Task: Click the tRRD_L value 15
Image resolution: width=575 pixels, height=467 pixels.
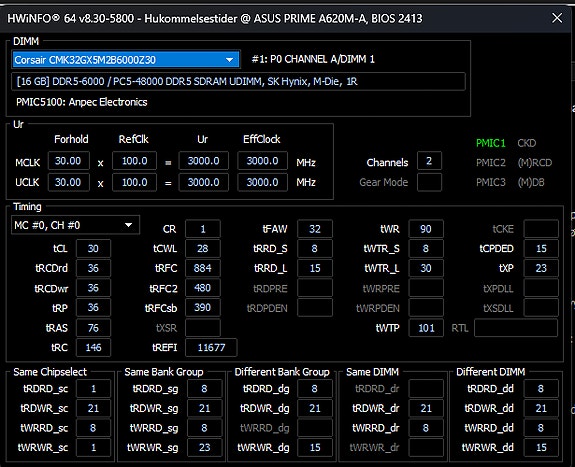Action: pos(315,268)
